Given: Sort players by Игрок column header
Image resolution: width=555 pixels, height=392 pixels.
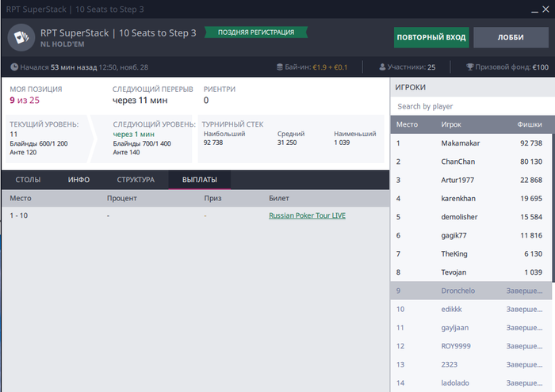Looking at the screenshot, I should [451, 124].
